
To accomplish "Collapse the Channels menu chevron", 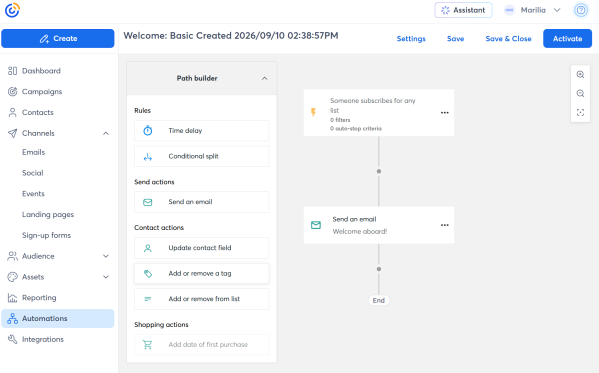I will (106, 133).
